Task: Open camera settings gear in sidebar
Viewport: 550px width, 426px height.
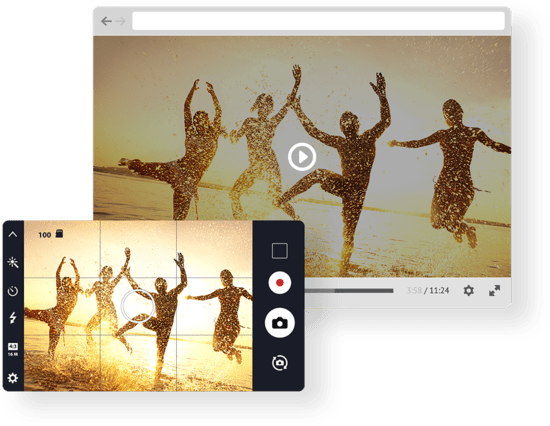Action: coord(13,378)
